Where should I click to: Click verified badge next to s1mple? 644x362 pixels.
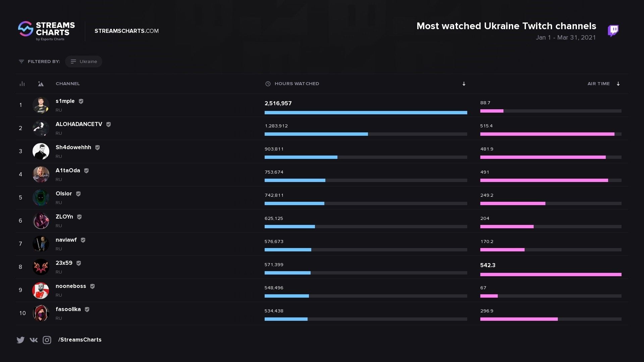tap(81, 101)
